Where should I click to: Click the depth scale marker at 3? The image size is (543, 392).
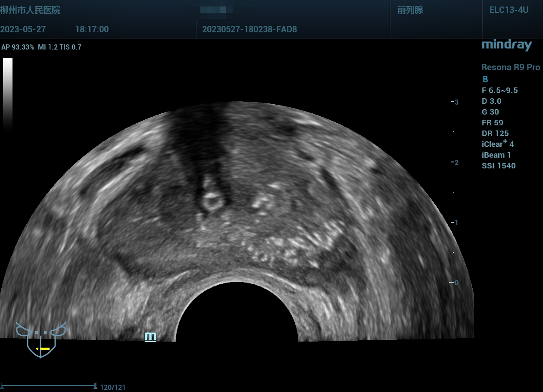click(x=454, y=102)
